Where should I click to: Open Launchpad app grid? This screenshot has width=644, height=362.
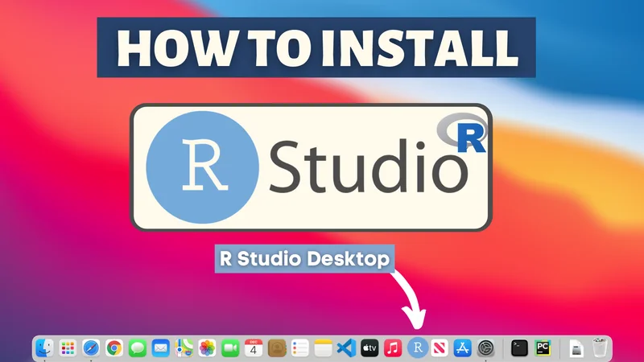tap(68, 348)
